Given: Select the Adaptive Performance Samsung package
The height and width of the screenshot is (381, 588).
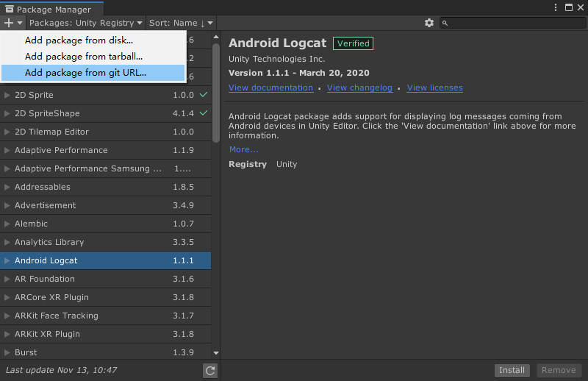Looking at the screenshot, I should click(x=105, y=168).
